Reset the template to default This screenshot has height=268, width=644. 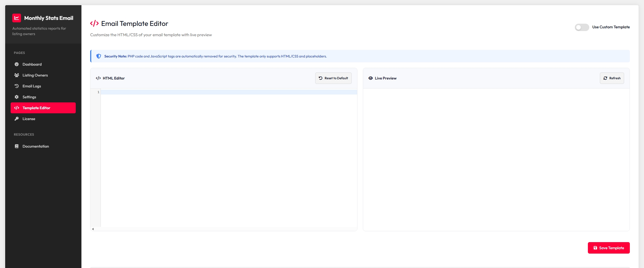pos(333,78)
